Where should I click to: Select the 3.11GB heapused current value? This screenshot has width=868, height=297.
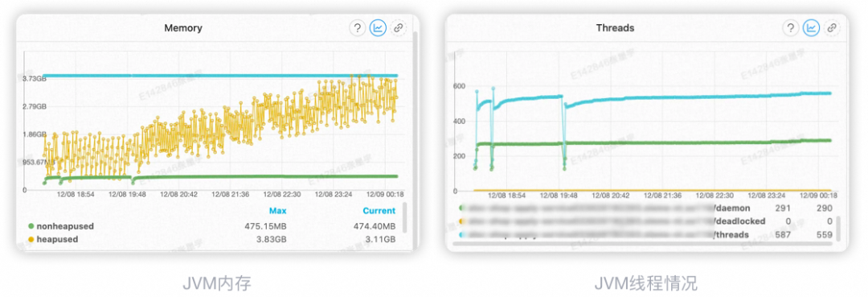[x=382, y=239]
